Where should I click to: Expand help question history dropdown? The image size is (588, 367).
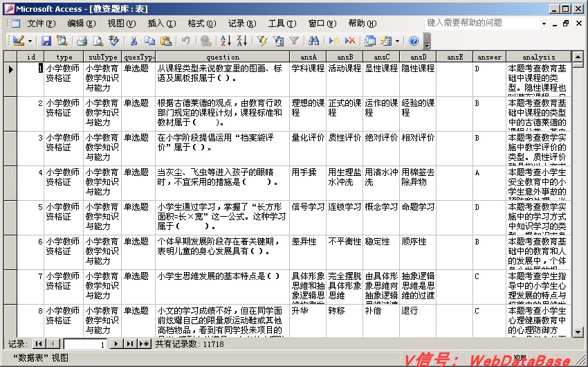(x=544, y=24)
